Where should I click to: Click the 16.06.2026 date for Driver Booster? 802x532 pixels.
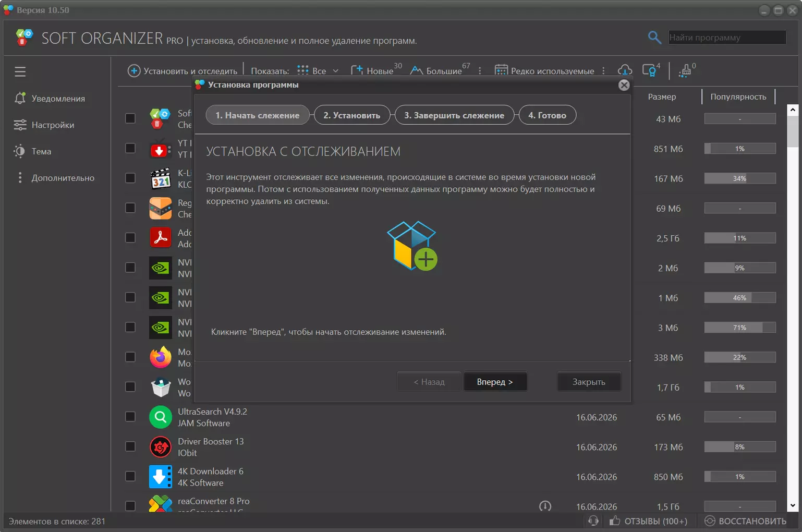point(597,447)
